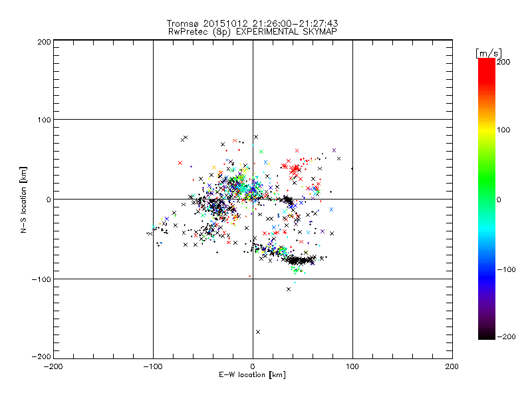Click the 'N-S location [km]' axis label
The image size is (532, 399).
click(x=23, y=200)
